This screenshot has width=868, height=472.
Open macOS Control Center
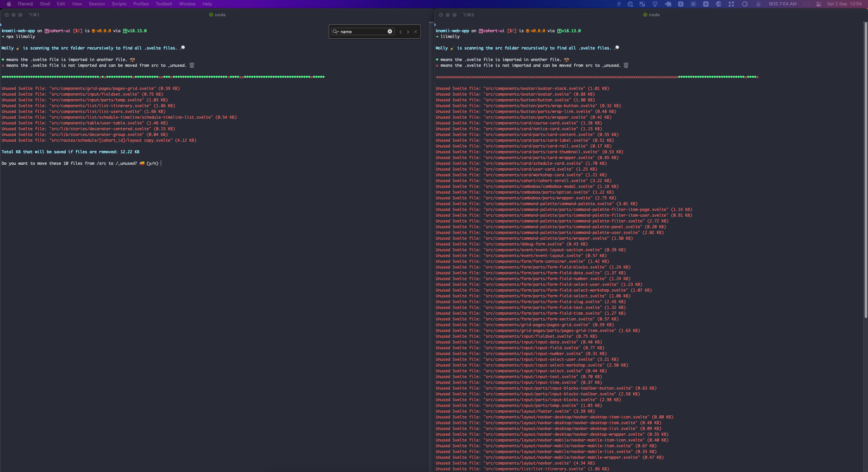tap(819, 4)
